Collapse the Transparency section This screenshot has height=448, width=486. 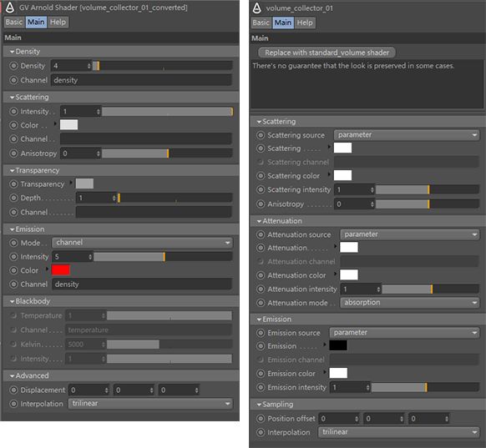[x=12, y=170]
